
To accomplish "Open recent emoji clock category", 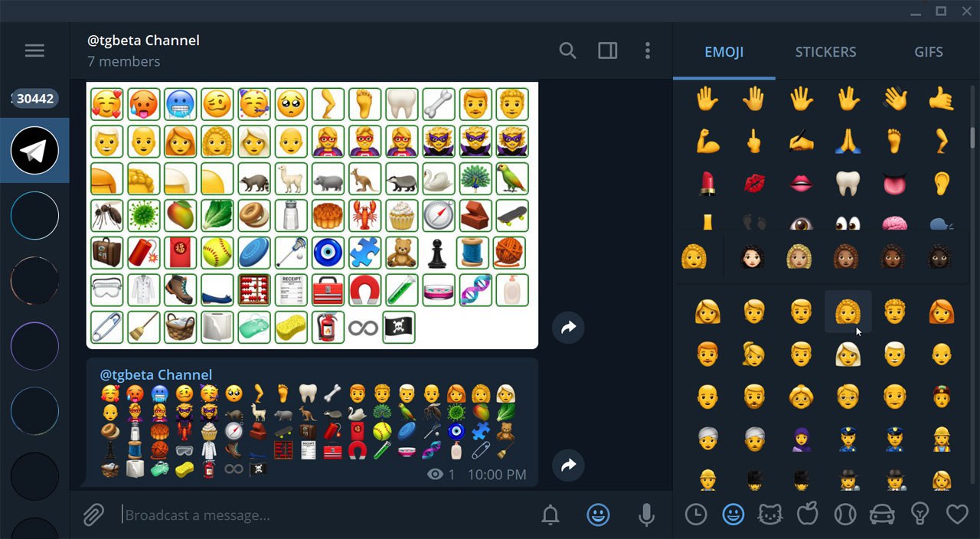I will pos(696,514).
